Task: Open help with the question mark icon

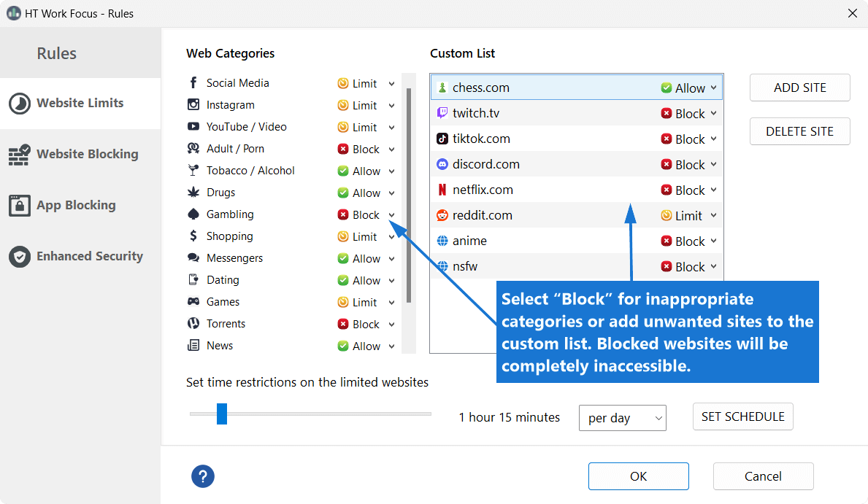Action: [203, 476]
